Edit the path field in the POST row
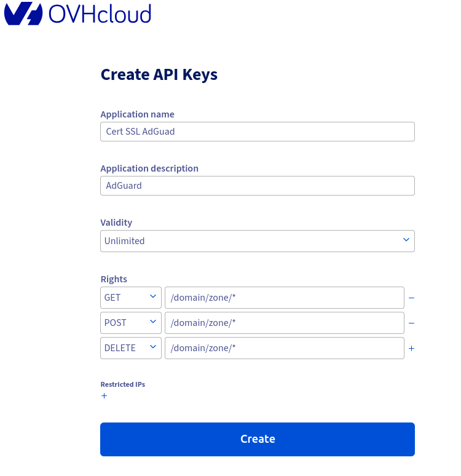 tap(284, 323)
